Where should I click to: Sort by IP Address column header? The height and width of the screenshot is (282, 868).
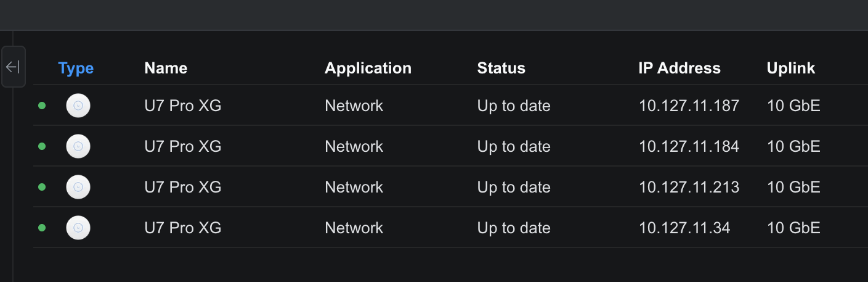tap(679, 68)
